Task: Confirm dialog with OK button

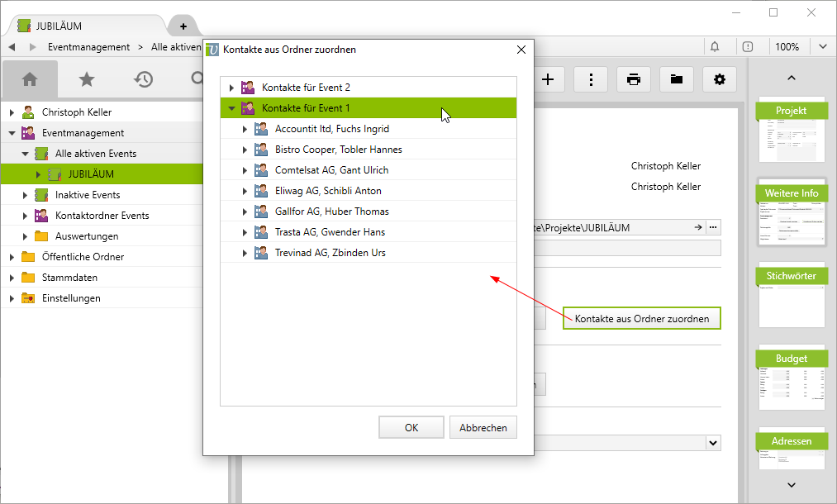Action: 411,428
